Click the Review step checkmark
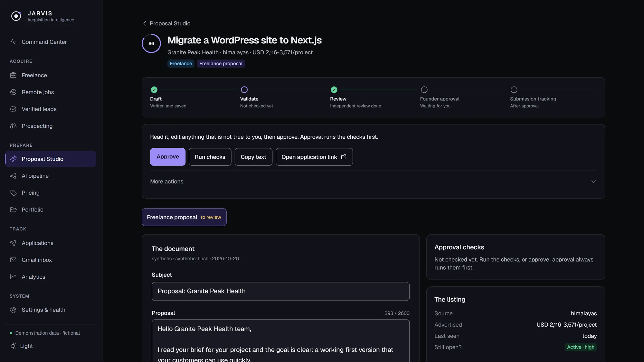The width and height of the screenshot is (644, 362). coord(334,90)
